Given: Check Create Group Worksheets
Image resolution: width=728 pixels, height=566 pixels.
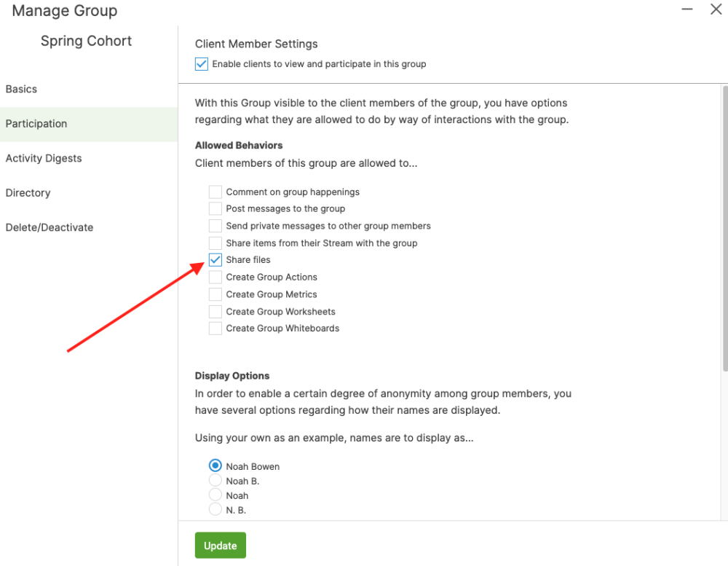Looking at the screenshot, I should tap(215, 312).
